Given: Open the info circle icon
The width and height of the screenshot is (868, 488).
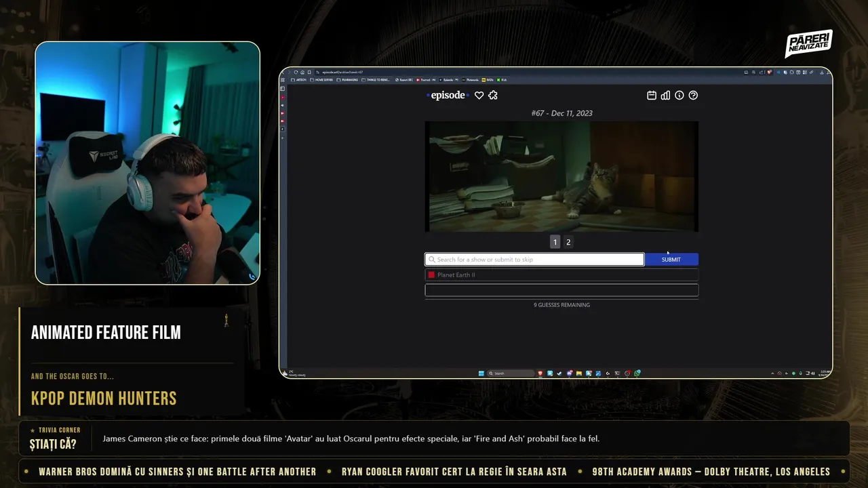Looking at the screenshot, I should [x=679, y=96].
